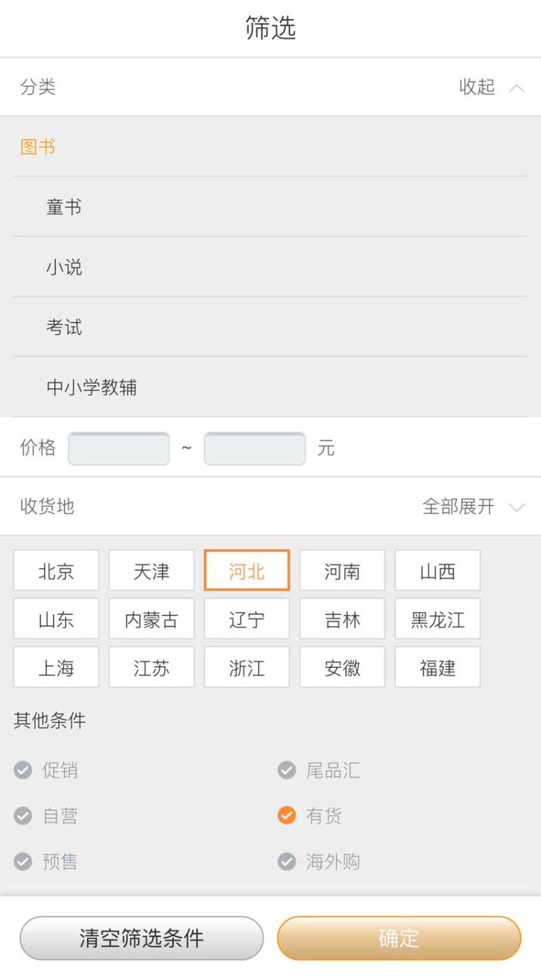This screenshot has height=980, width=541.
Task: Choose the 童书 subcategory
Action: click(x=64, y=207)
